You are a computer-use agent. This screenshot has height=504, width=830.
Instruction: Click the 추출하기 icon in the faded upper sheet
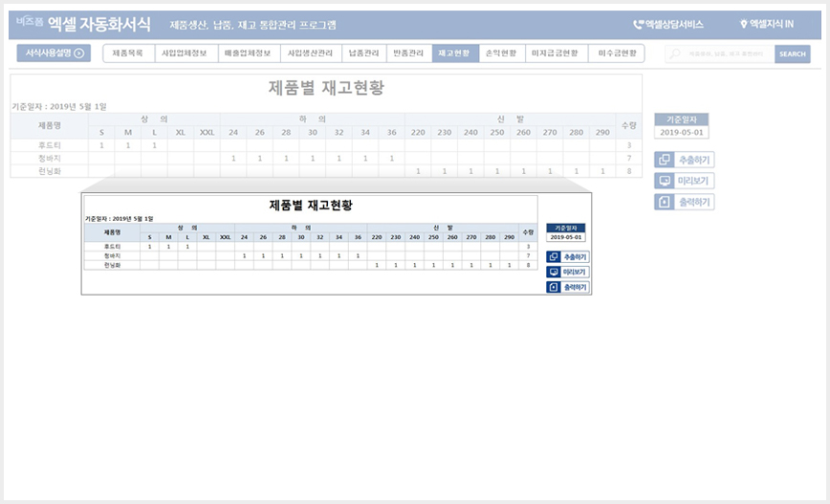(665, 160)
